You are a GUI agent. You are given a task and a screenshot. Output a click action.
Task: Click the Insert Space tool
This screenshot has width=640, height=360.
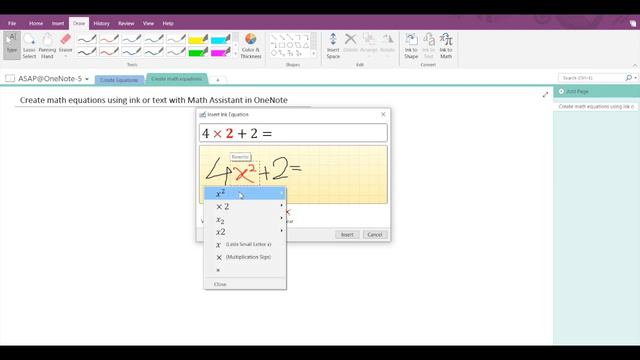(x=333, y=45)
